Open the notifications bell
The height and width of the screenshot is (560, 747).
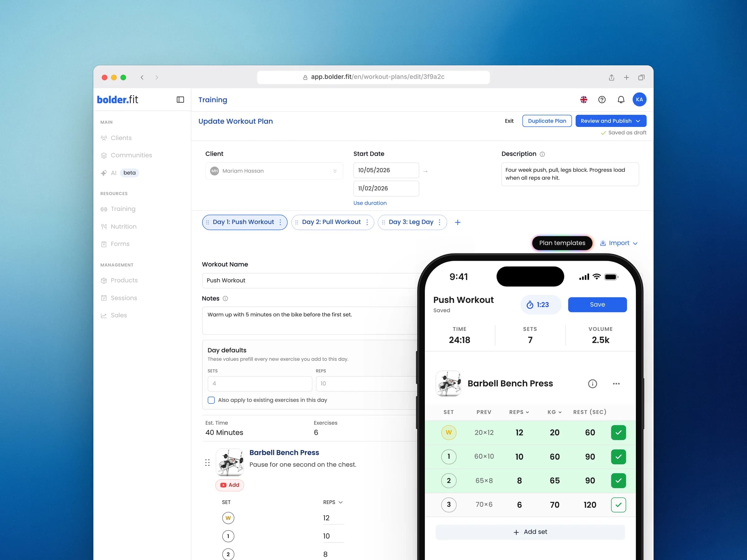point(621,100)
